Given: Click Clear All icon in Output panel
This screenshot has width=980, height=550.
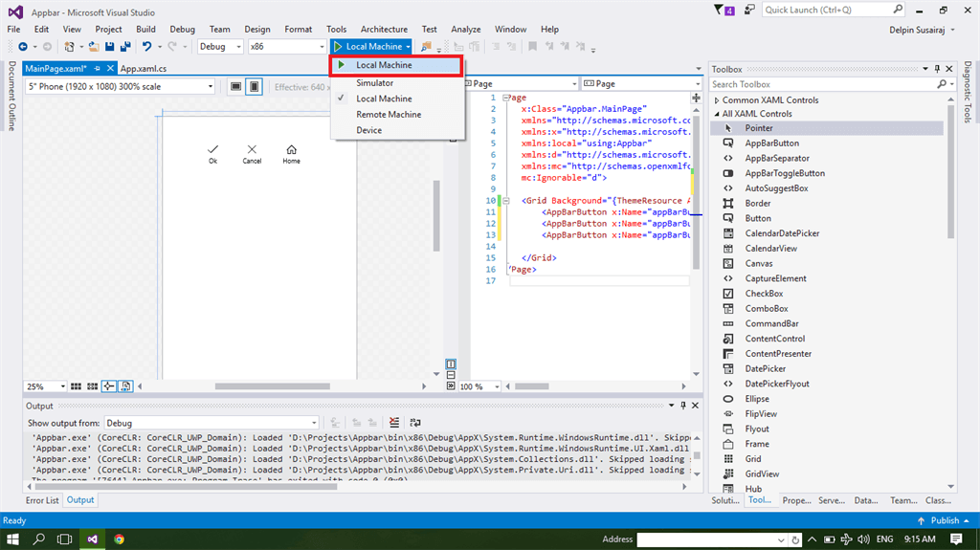Looking at the screenshot, I should point(394,423).
